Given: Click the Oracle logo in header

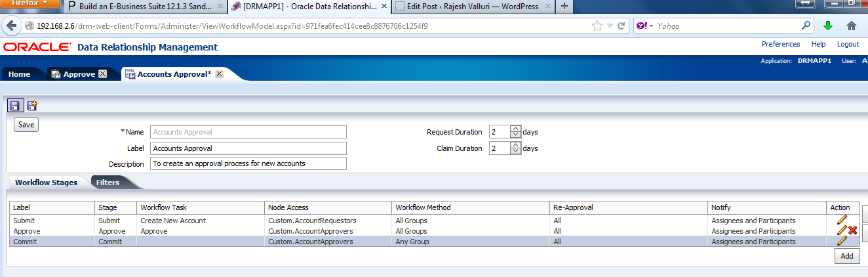Looking at the screenshot, I should (x=37, y=47).
